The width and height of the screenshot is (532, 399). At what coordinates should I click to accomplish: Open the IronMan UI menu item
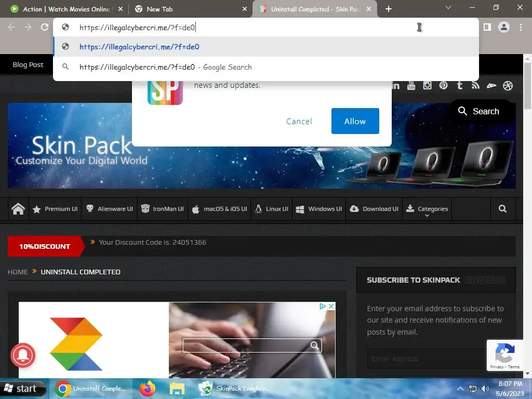pyautogui.click(x=163, y=209)
